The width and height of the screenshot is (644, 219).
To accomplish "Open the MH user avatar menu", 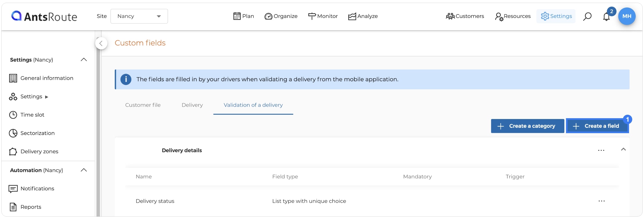I will (x=627, y=16).
